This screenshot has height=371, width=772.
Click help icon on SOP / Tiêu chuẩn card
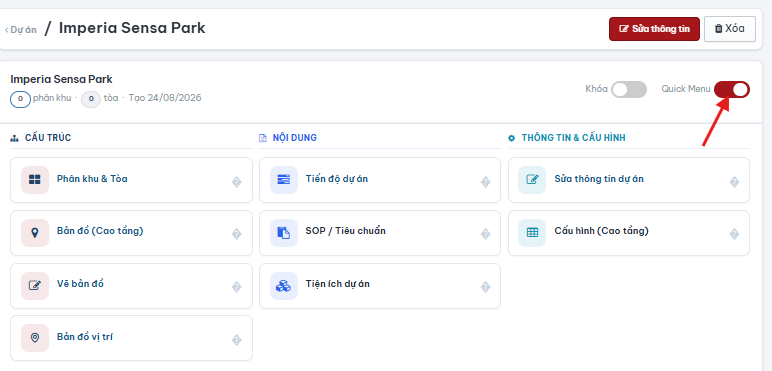click(x=485, y=234)
